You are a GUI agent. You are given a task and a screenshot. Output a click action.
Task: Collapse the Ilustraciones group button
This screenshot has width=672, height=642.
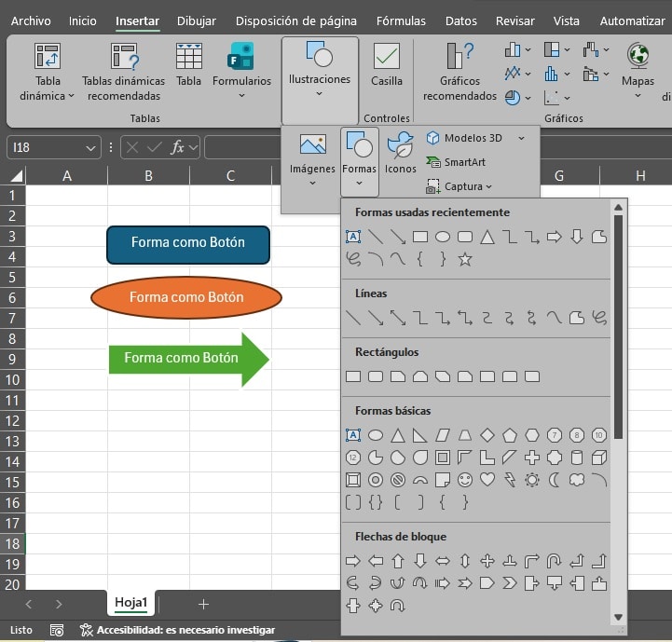pos(320,80)
